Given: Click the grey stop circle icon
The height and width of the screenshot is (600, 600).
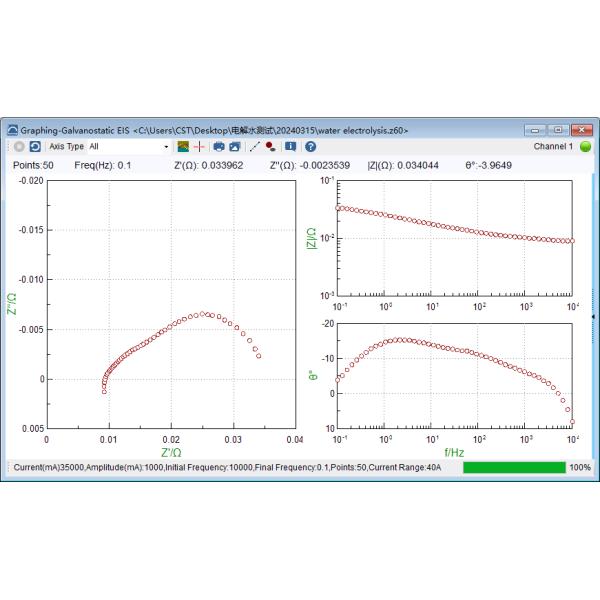Looking at the screenshot, I should (x=19, y=147).
